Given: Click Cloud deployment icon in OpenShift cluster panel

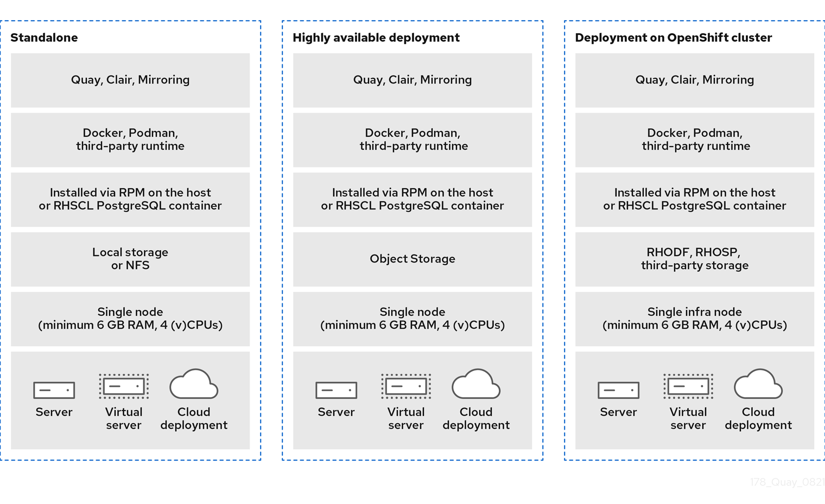Looking at the screenshot, I should pos(758,385).
